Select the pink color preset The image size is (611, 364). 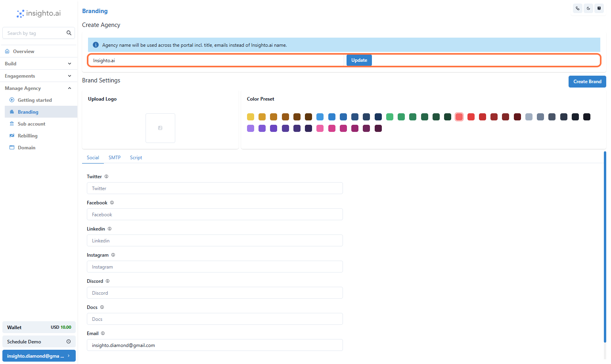(320, 128)
